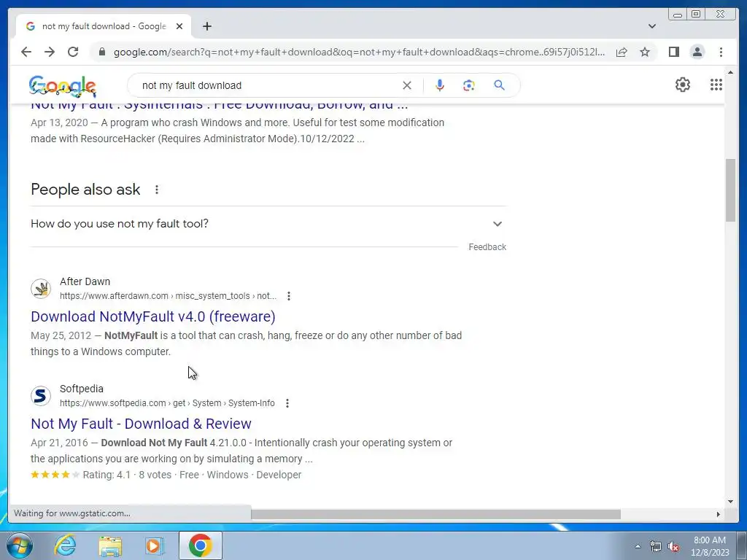Click the scrollbar down arrow
The height and width of the screenshot is (560, 747).
[731, 501]
